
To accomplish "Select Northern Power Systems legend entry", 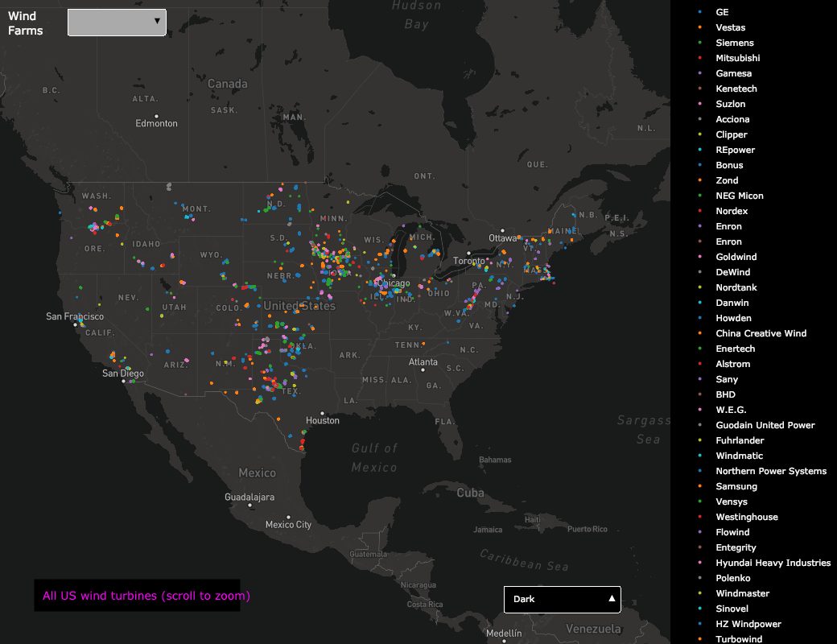I will (x=770, y=471).
